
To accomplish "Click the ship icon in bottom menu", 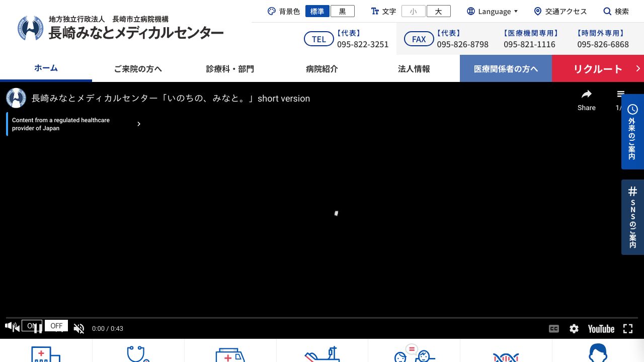I will point(323,354).
